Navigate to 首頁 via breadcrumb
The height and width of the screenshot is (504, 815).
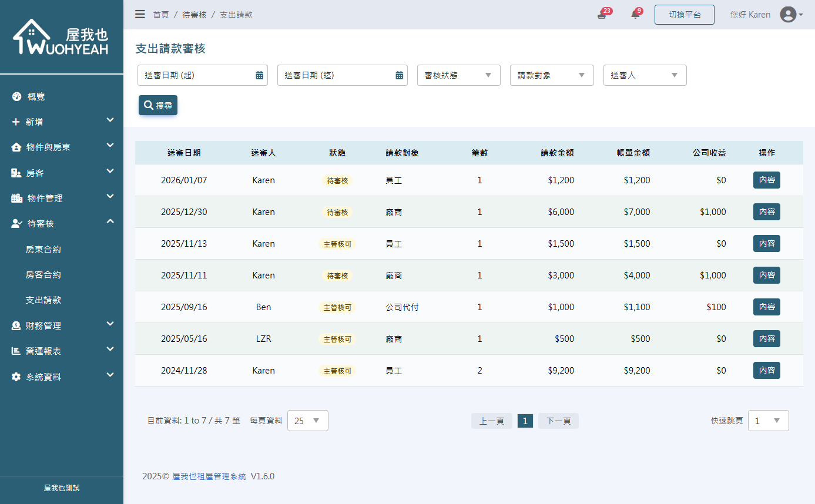[x=161, y=15]
